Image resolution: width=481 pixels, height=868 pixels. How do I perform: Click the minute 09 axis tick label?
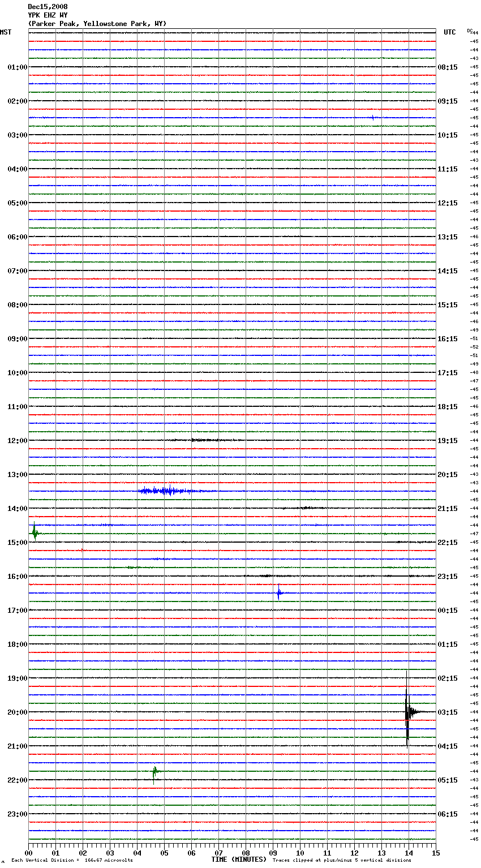tap(273, 853)
